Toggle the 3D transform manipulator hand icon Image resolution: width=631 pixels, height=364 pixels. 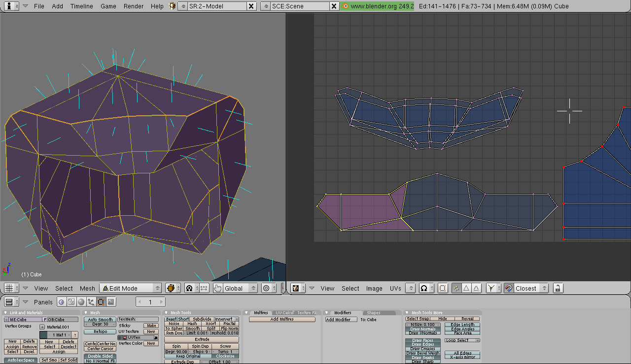coord(218,288)
